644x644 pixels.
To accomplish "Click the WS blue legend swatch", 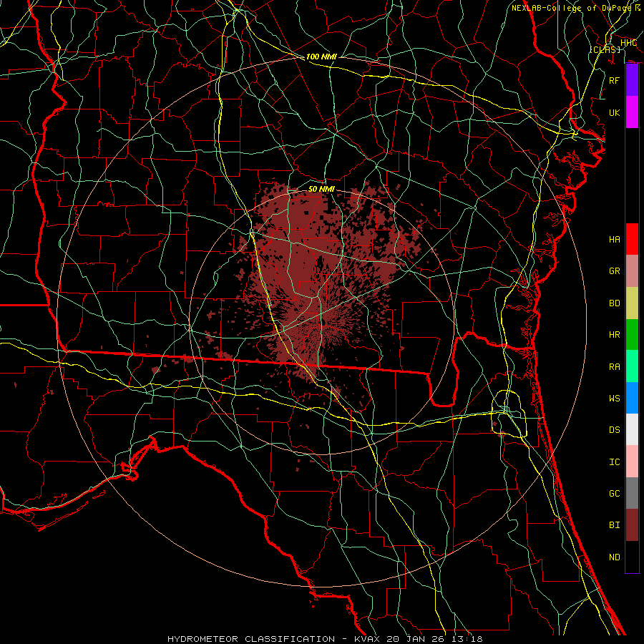I will click(632, 398).
